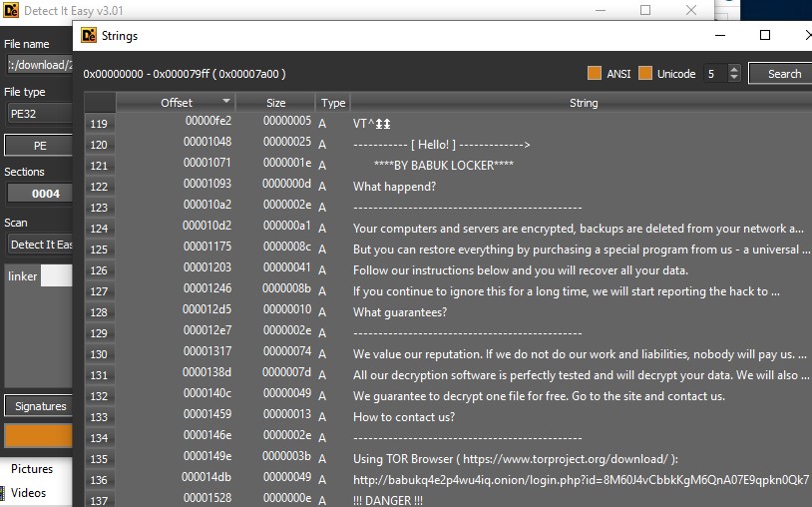Select the '!!! DANGER !!!' string
812x507 pixels.
click(388, 501)
